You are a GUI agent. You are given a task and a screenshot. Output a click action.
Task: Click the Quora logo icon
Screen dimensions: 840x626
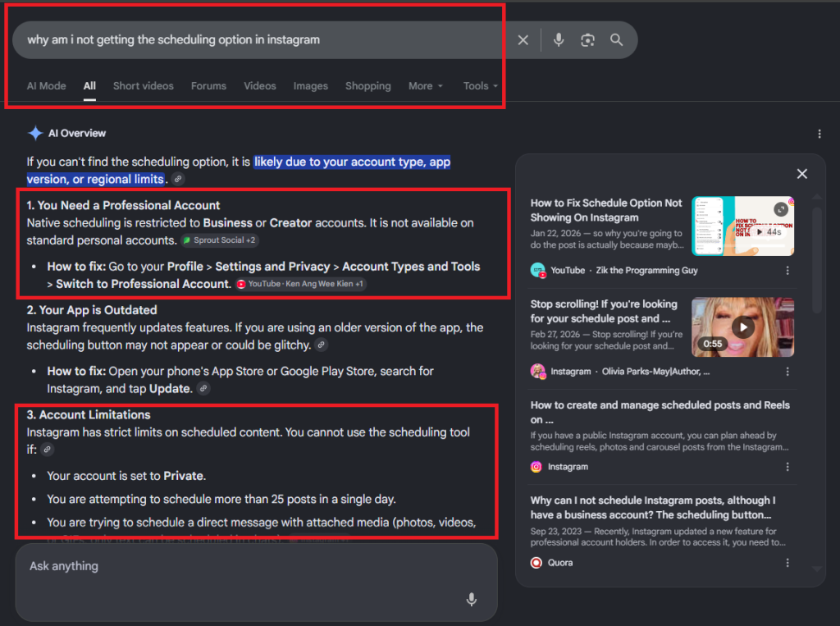(x=536, y=564)
